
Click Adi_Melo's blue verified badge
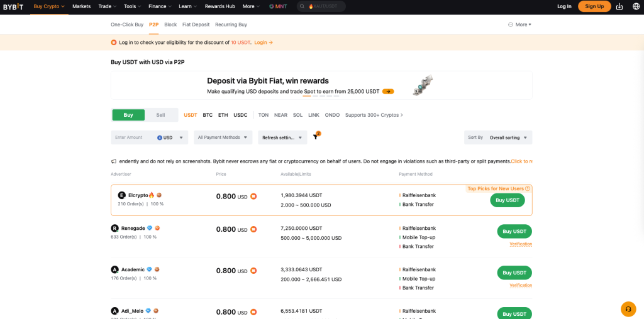tap(148, 311)
